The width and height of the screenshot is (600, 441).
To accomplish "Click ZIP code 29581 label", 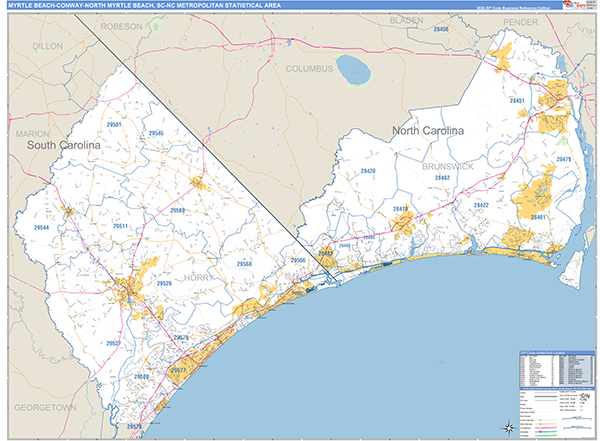I will tap(113, 124).
